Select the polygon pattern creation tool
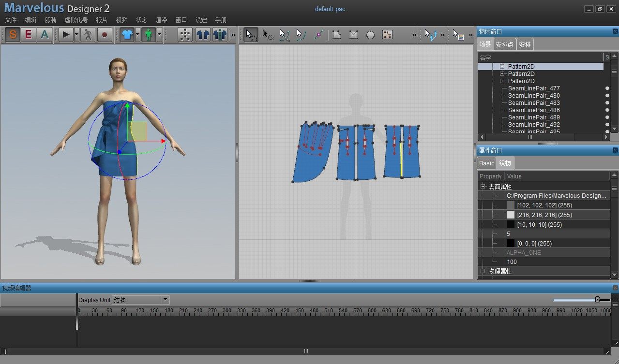 click(336, 35)
